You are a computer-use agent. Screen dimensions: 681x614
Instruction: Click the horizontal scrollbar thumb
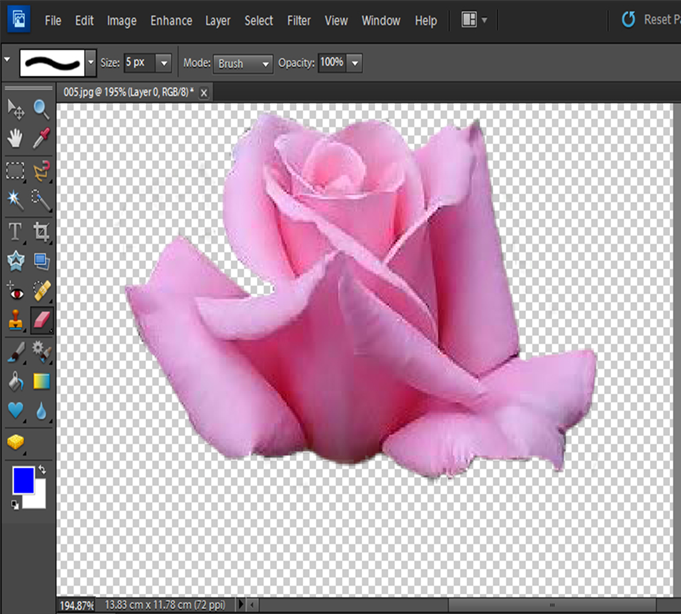click(552, 604)
